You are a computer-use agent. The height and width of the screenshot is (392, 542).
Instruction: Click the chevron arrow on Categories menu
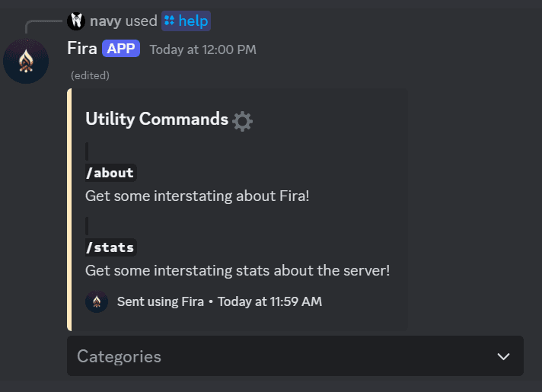click(x=503, y=356)
